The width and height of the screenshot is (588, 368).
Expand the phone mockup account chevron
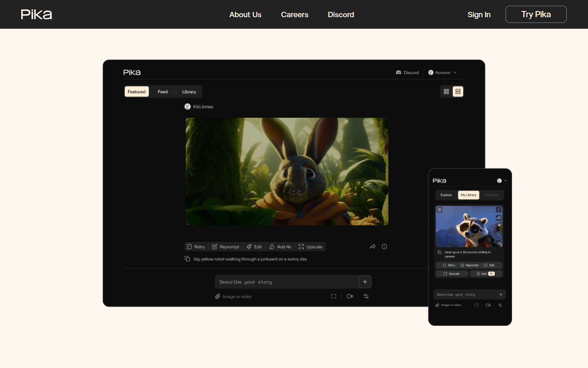[x=506, y=181]
